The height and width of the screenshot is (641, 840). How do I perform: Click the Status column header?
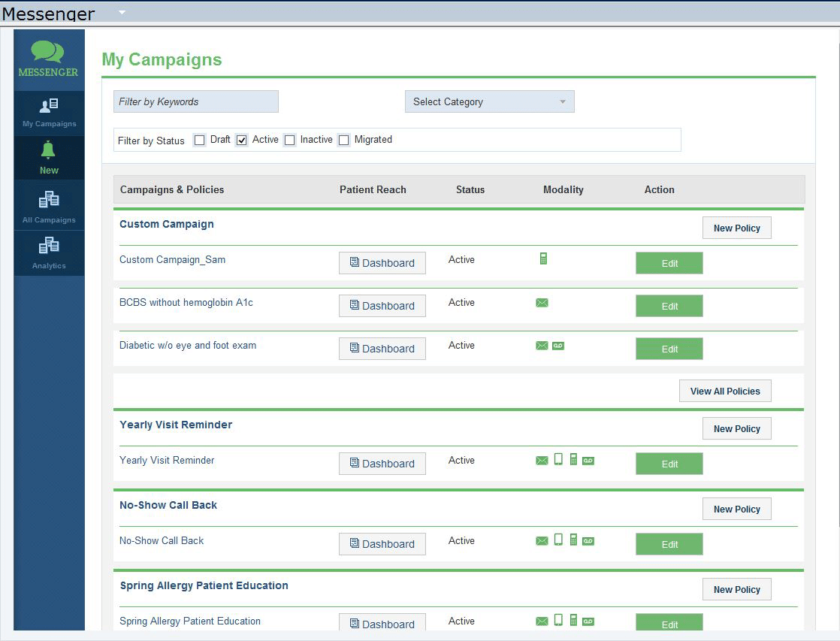coord(470,189)
